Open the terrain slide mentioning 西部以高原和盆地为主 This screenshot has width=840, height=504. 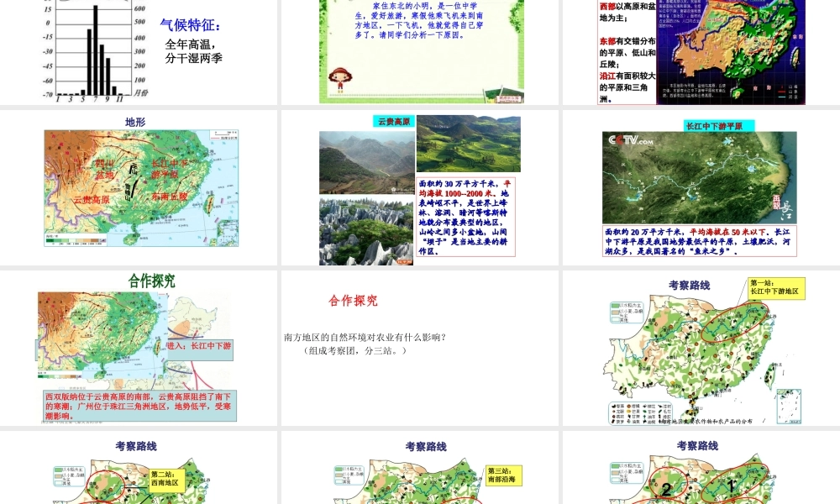701,52
